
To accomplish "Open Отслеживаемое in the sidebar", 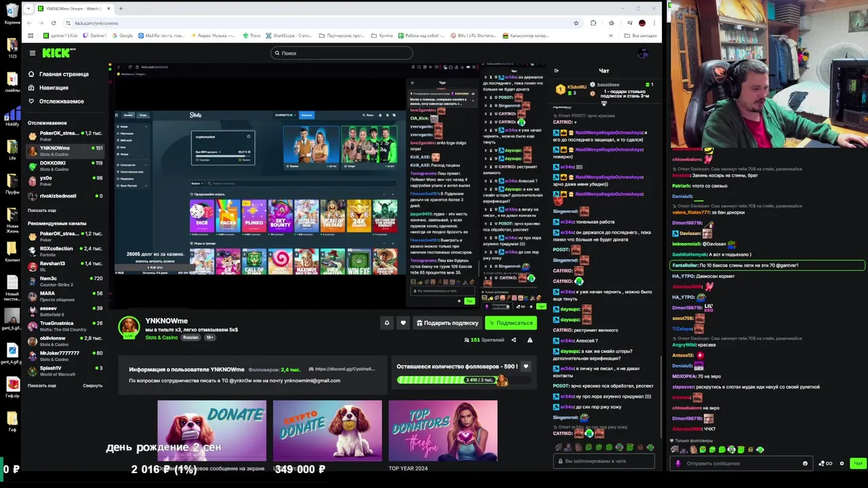I will coord(56,101).
